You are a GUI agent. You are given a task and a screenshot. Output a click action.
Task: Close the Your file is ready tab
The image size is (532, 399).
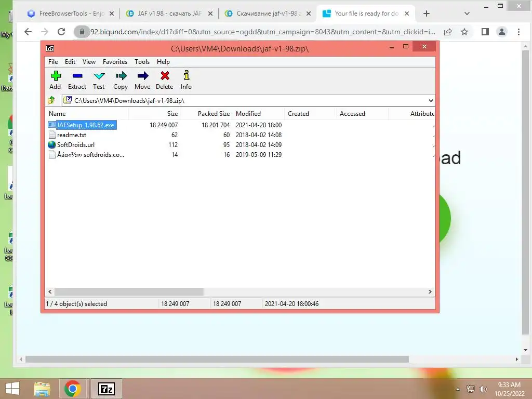click(x=407, y=14)
